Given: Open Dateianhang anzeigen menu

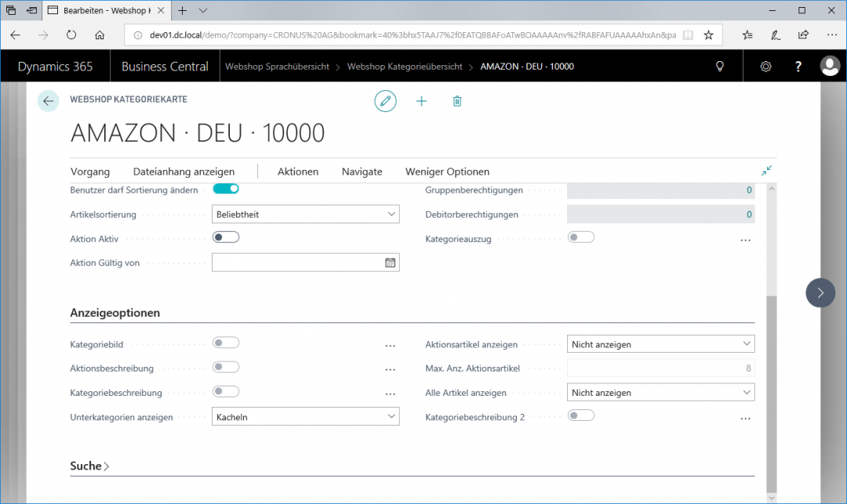Looking at the screenshot, I should 184,172.
